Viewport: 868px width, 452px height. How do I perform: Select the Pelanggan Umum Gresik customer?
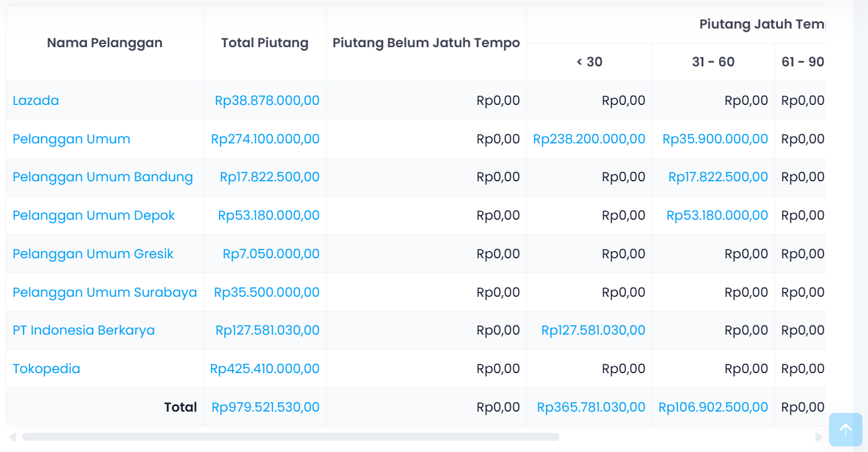[x=93, y=253]
